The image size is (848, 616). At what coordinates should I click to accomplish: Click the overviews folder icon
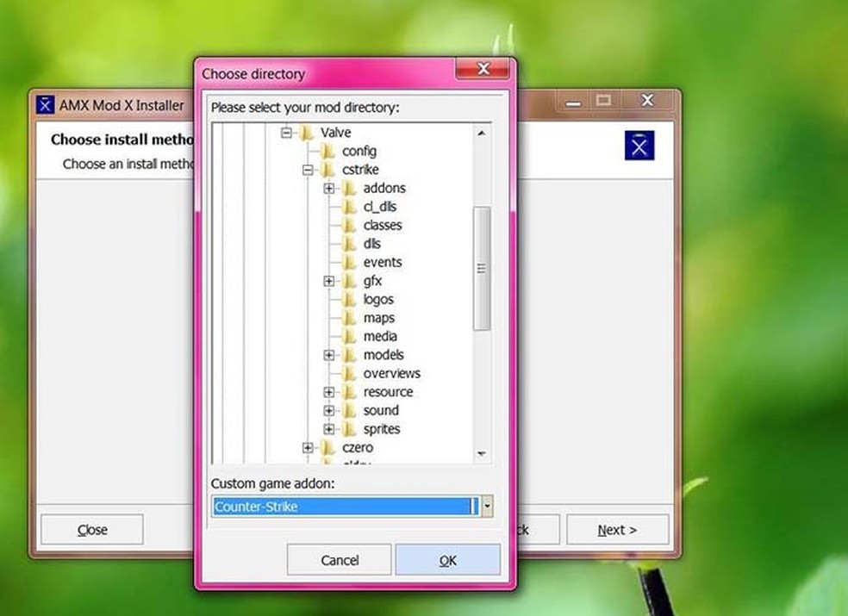(349, 373)
